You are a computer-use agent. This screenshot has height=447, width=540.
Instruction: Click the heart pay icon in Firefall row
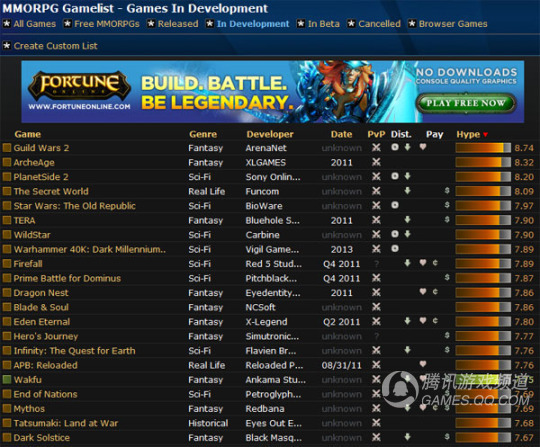423,263
